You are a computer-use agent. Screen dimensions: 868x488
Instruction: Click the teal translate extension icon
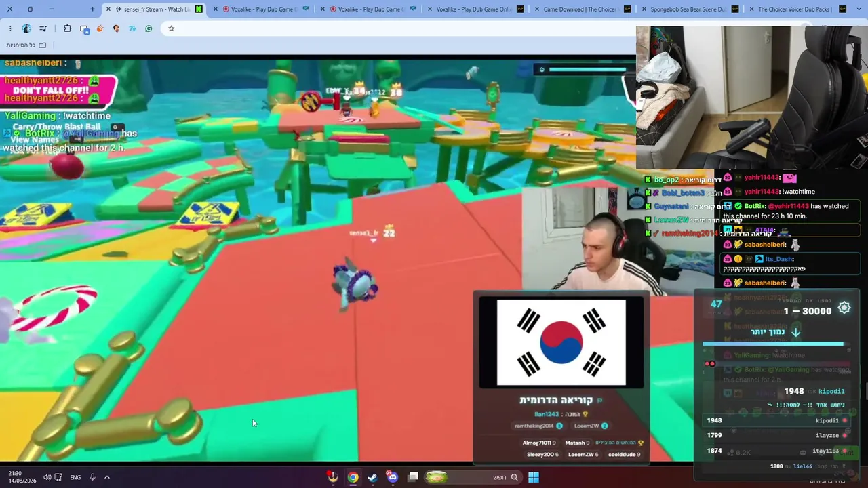132,28
